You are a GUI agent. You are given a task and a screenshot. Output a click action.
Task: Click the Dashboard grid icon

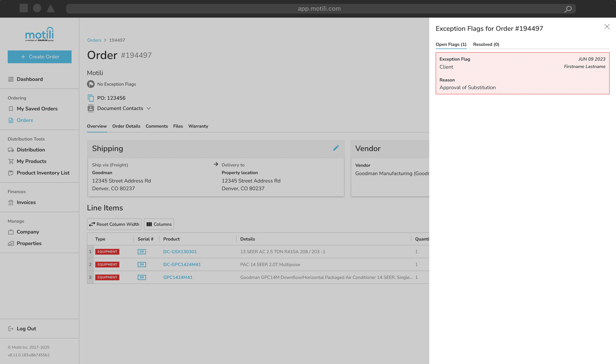click(11, 79)
